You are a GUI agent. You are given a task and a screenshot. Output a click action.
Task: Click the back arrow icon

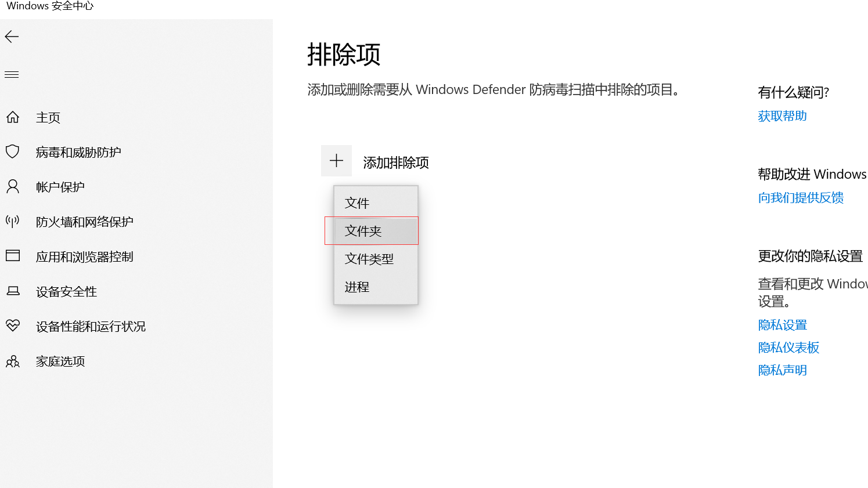point(12,37)
